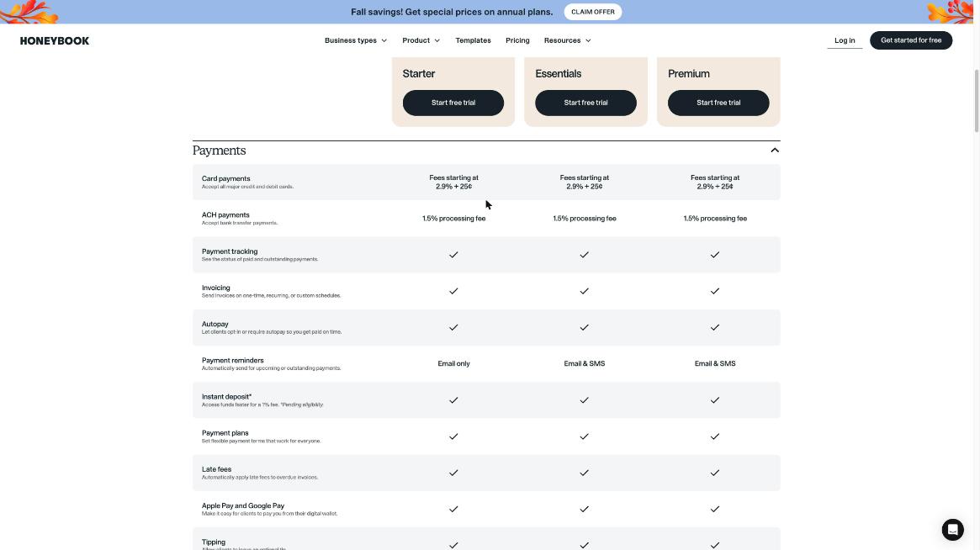Click the Payment plans row label
The width and height of the screenshot is (980, 550).
pos(225,433)
